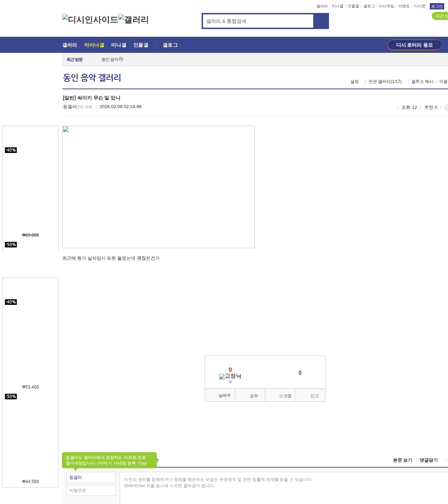Go to 디시게임 link

pos(386,6)
